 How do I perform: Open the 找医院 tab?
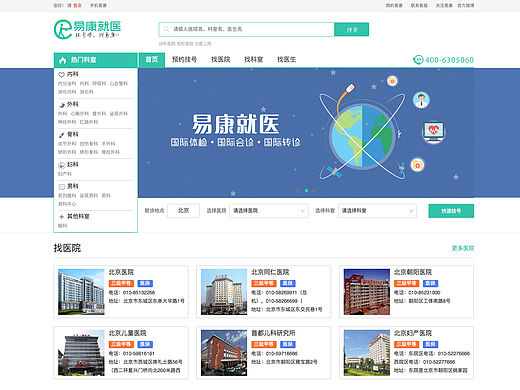coord(221,60)
